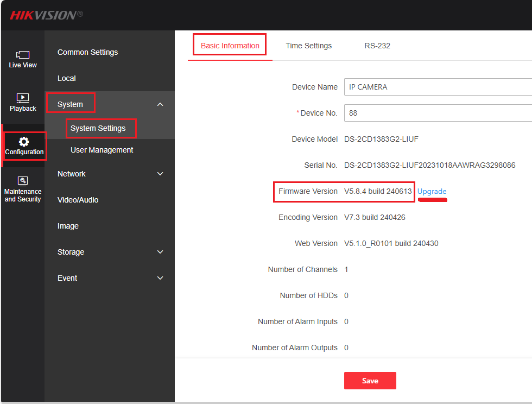Open Live View camera icon
Screen dimensions: 532x404
(x=23, y=55)
